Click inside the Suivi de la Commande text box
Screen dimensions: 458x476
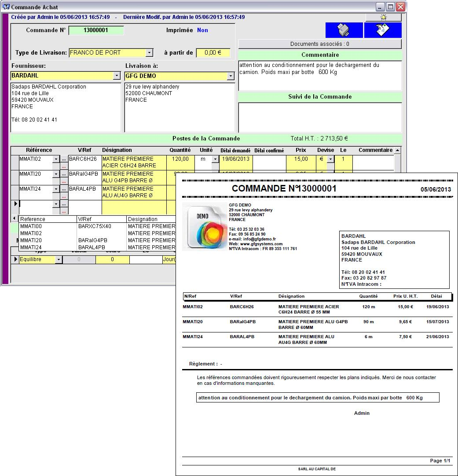(x=320, y=118)
